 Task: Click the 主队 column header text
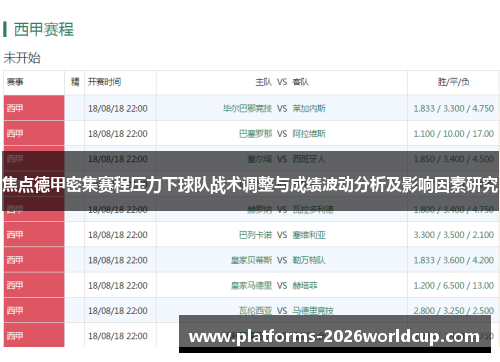264,82
